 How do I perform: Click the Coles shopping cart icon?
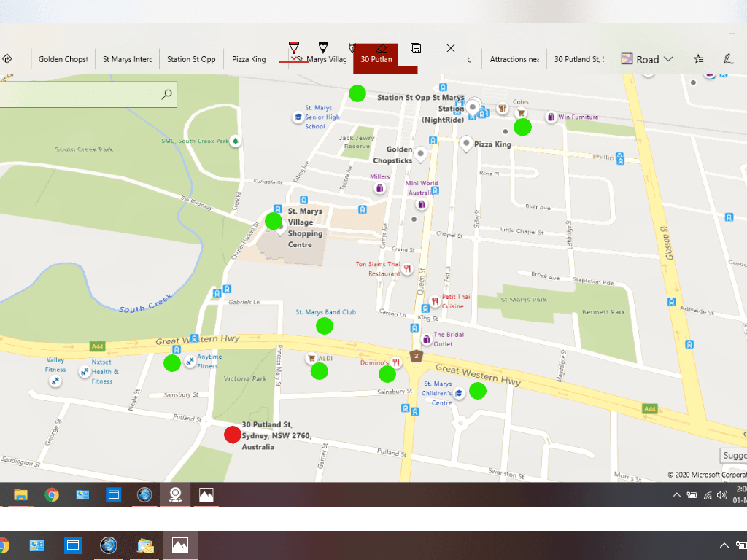click(x=521, y=113)
